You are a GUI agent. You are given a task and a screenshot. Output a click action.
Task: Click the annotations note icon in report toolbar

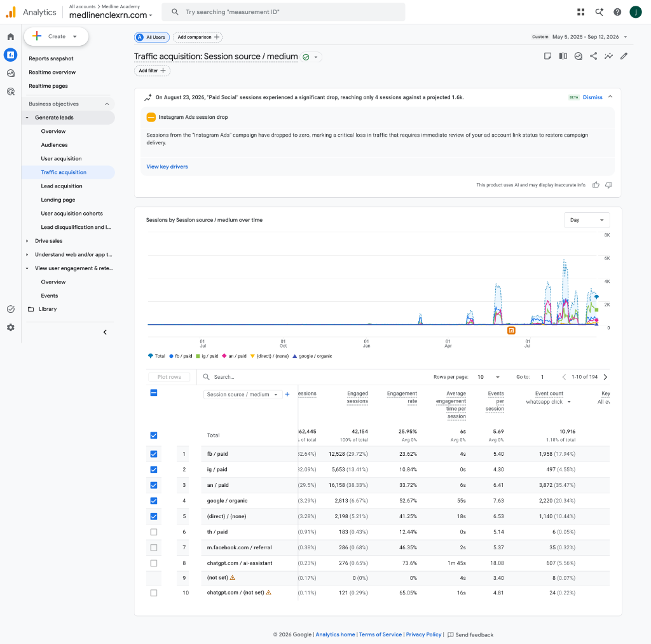547,56
